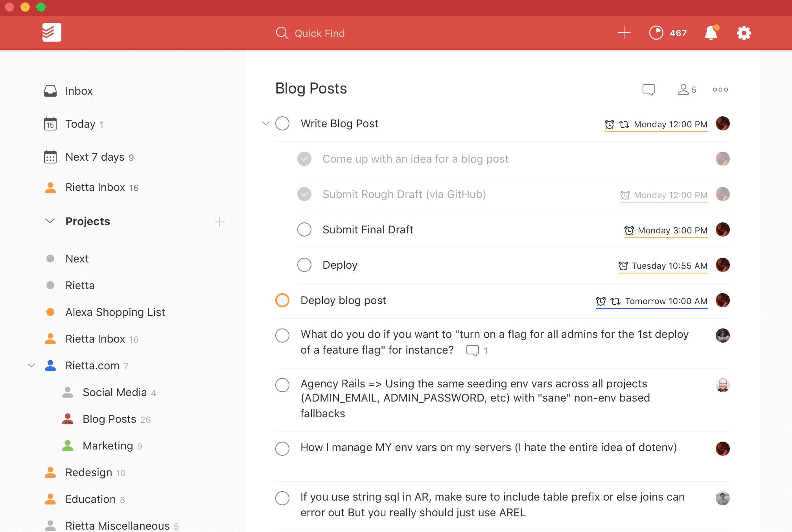
Task: Click alarm icon on Deploy blog post
Action: (601, 301)
